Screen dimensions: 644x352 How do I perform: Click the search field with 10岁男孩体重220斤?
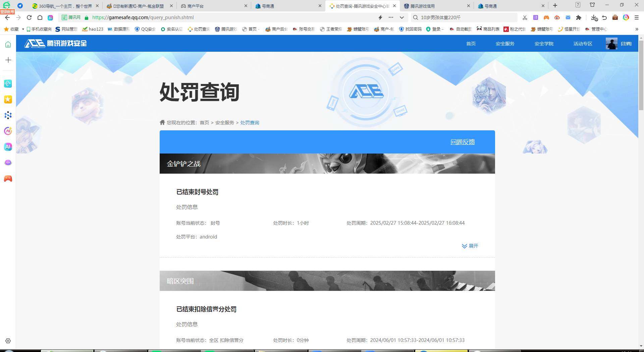coord(465,17)
